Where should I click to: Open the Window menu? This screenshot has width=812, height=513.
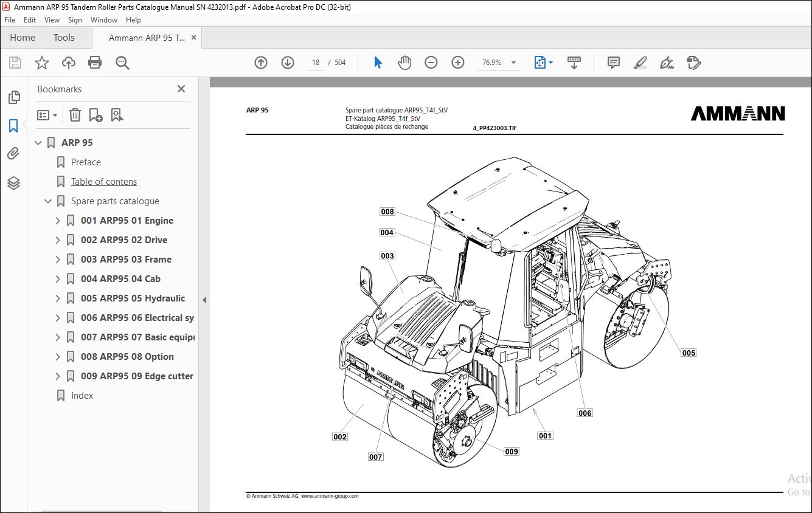[x=104, y=20]
